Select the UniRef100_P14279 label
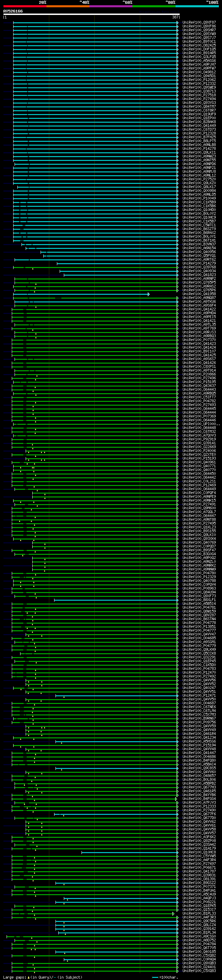Screen dimensions: 222x980 coord(199,263)
